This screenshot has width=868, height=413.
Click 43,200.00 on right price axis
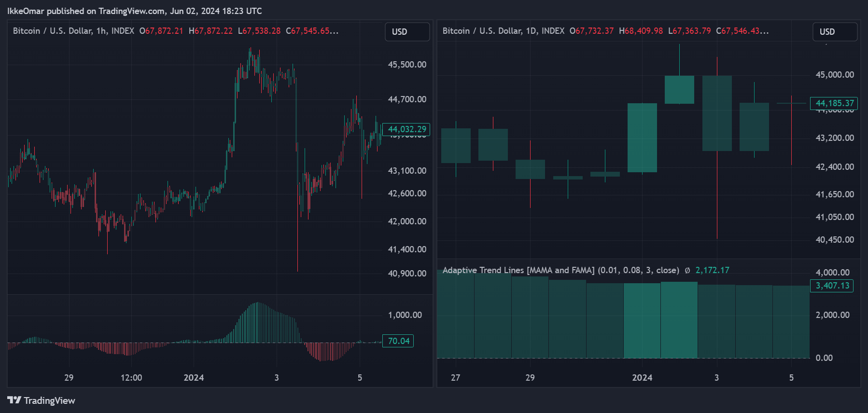coord(835,138)
